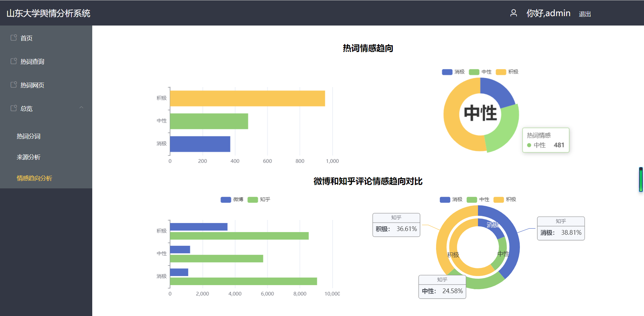The image size is (644, 316).
Task: Click the 你好,admin greeting text
Action: tap(548, 13)
